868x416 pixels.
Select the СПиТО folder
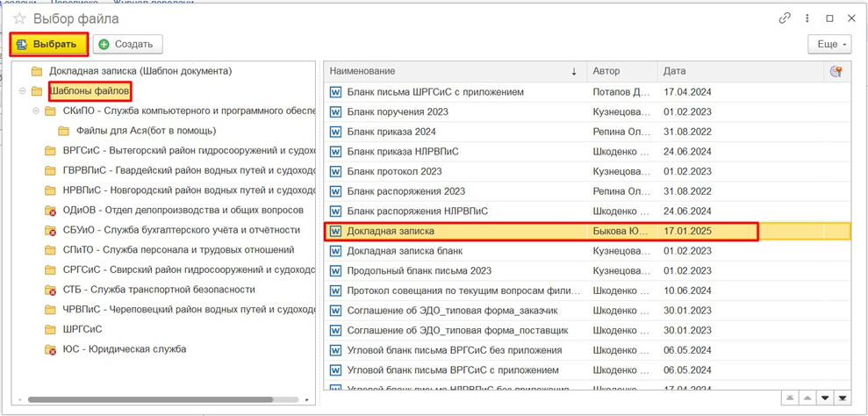pyautogui.click(x=178, y=250)
